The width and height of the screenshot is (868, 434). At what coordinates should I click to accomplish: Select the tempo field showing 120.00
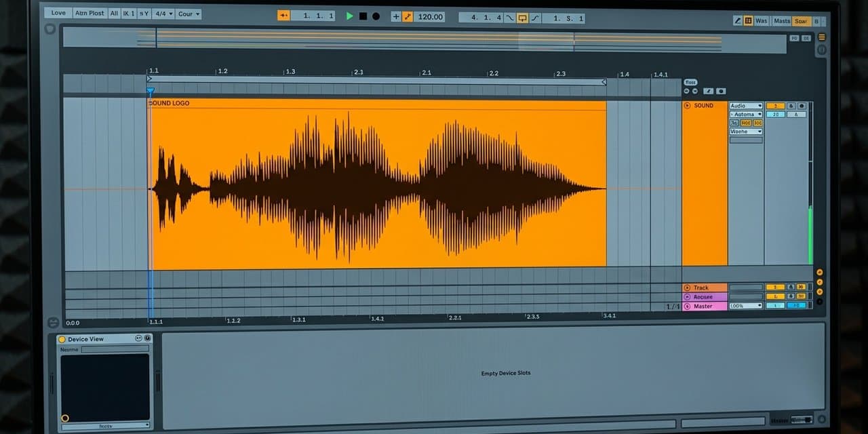pyautogui.click(x=429, y=17)
